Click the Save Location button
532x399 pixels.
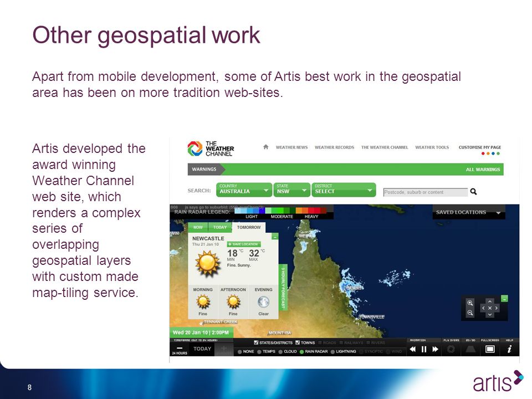(x=244, y=244)
